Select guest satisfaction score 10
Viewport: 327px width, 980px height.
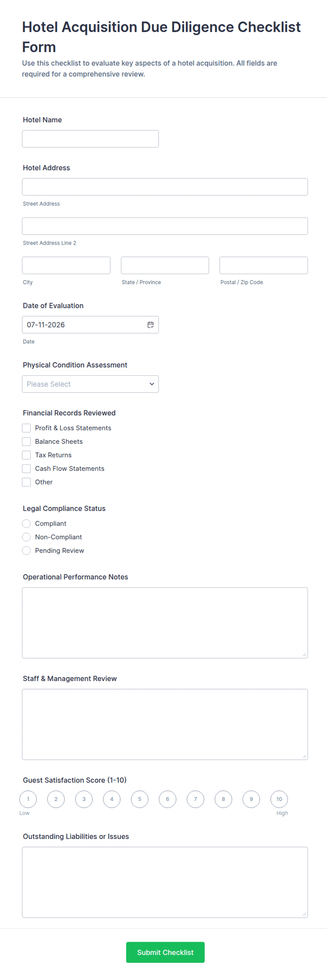279,799
